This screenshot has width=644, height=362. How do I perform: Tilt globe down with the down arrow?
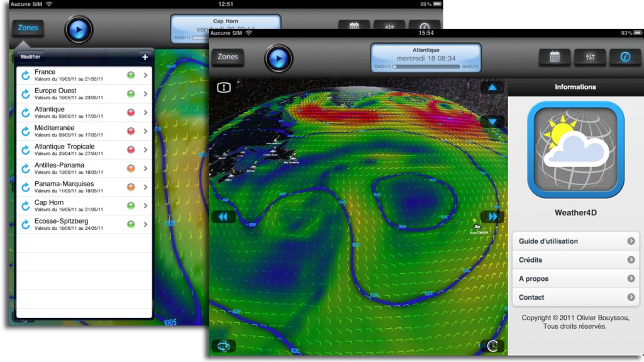pos(492,121)
